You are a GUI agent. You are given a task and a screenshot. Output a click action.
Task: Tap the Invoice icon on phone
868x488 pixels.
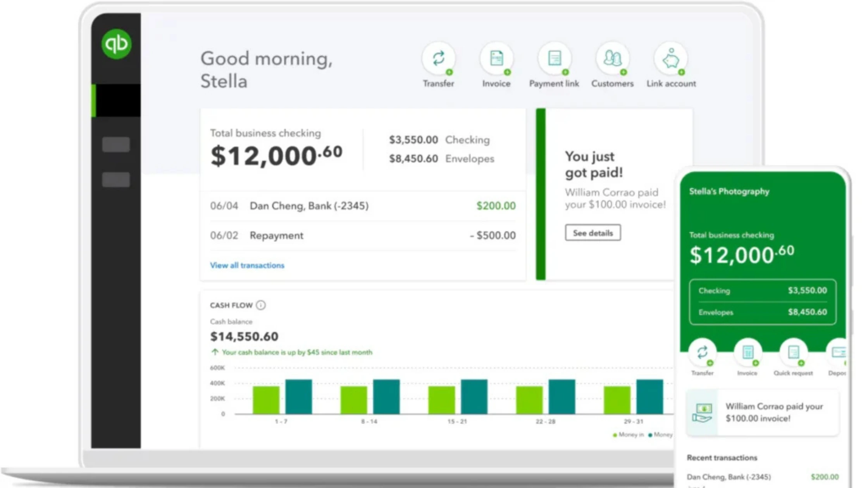coord(747,353)
